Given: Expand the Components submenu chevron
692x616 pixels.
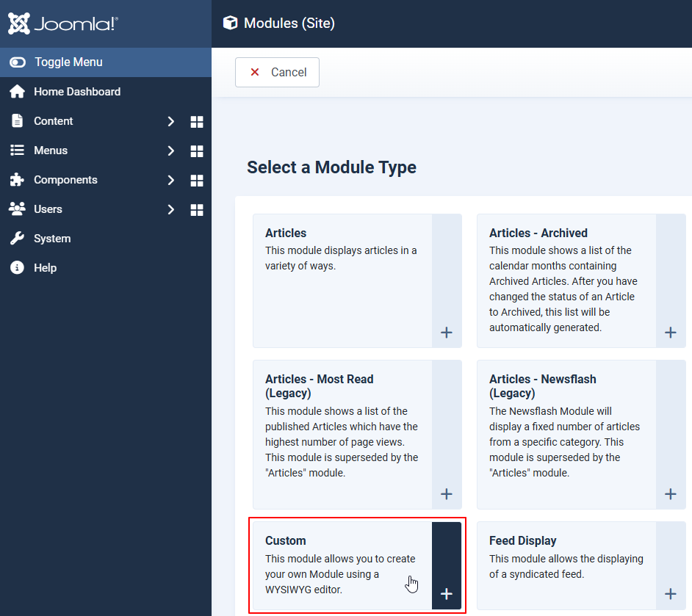Looking at the screenshot, I should tap(170, 180).
